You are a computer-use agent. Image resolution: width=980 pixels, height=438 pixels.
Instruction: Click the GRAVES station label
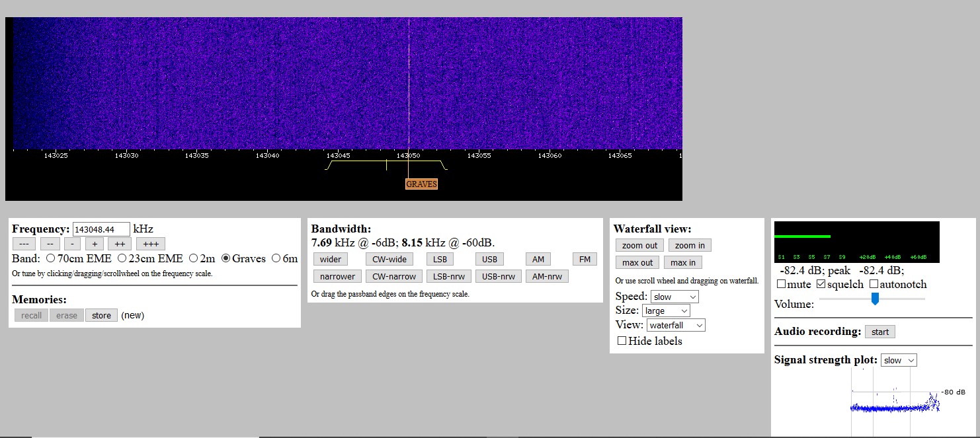(421, 184)
